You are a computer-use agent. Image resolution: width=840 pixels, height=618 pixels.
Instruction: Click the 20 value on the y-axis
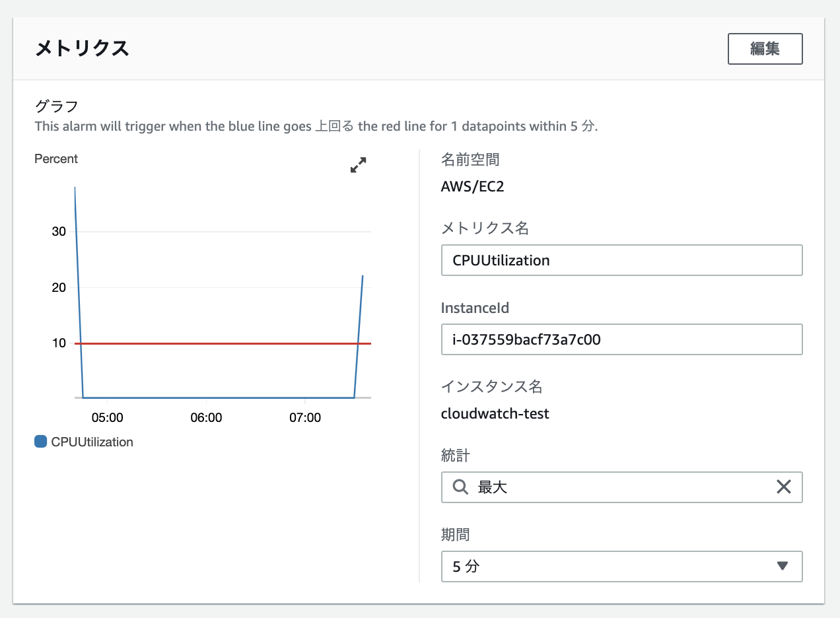click(59, 287)
